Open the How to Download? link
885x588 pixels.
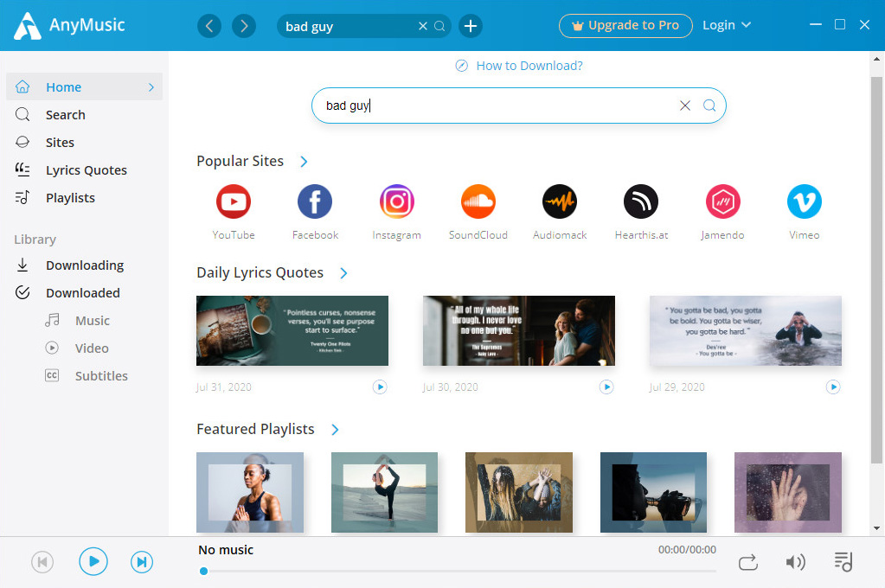[x=519, y=66]
